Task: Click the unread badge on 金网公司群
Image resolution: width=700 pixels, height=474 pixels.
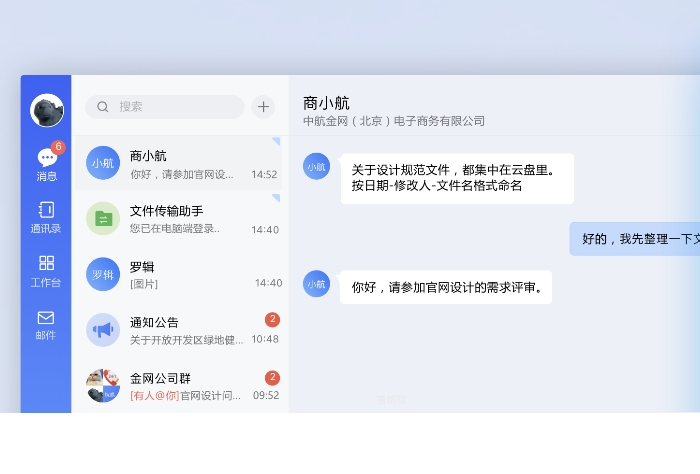Action: [x=272, y=378]
